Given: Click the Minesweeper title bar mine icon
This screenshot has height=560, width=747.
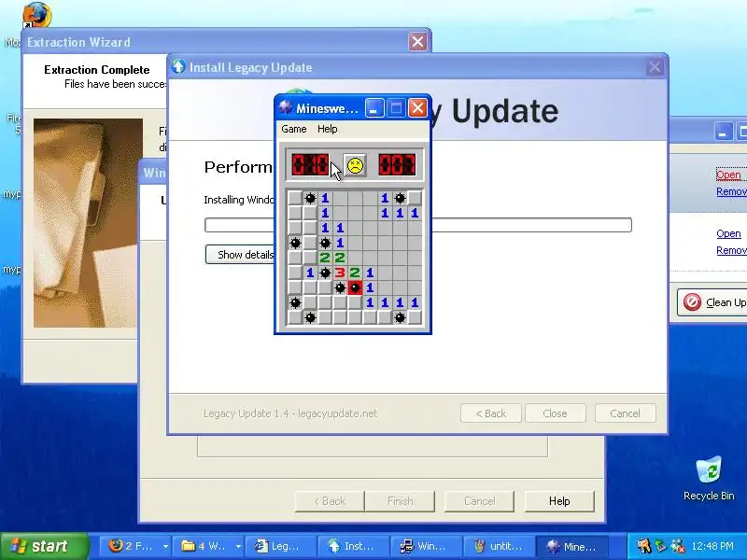Looking at the screenshot, I should [x=286, y=107].
